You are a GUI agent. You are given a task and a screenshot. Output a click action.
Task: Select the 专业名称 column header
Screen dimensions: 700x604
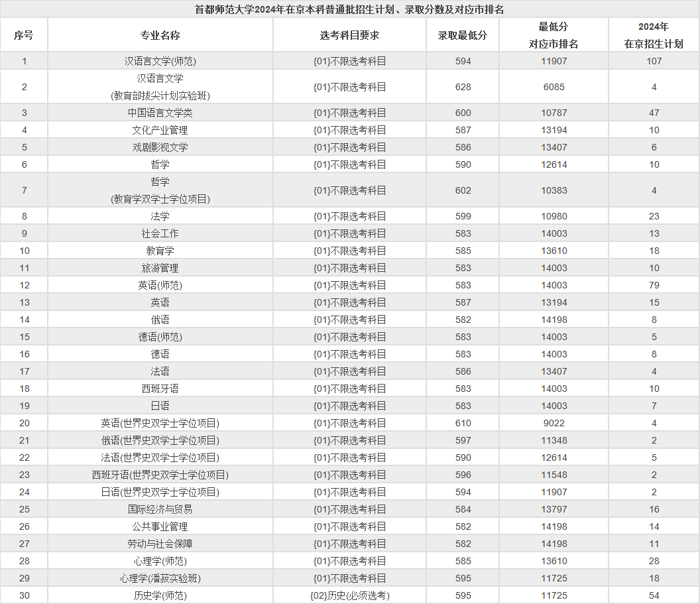pos(160,35)
